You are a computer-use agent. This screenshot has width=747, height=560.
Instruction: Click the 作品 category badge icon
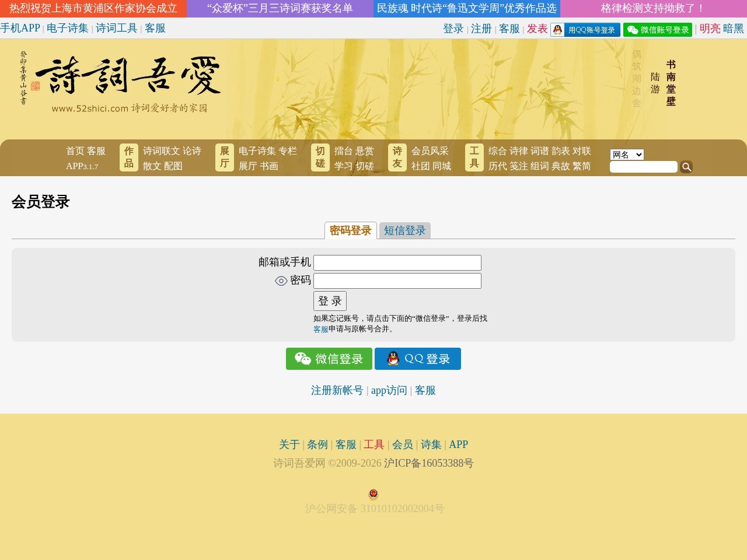(129, 157)
